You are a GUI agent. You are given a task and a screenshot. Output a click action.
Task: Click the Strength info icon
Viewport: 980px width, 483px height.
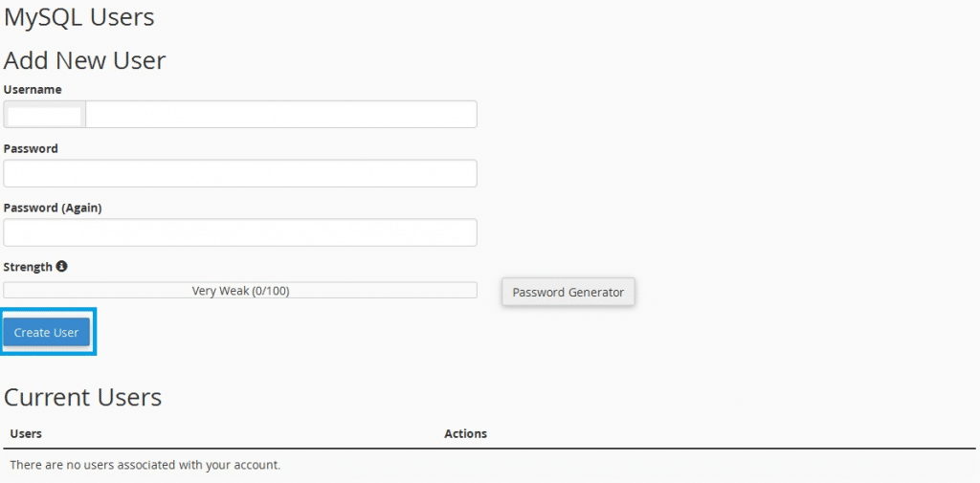(x=61, y=267)
